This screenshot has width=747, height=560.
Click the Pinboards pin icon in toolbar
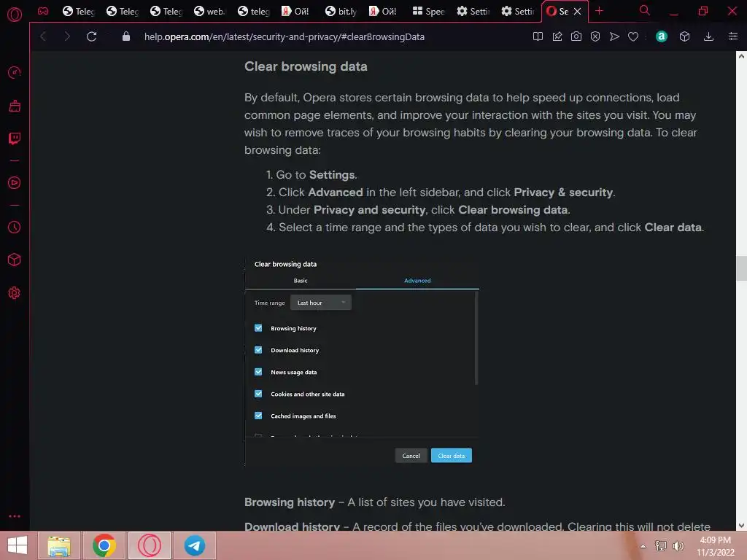point(557,36)
